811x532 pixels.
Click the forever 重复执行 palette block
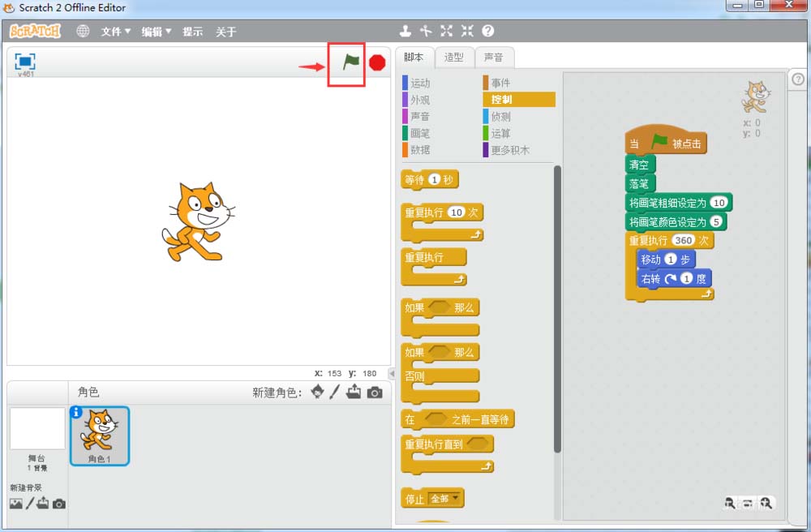[434, 268]
